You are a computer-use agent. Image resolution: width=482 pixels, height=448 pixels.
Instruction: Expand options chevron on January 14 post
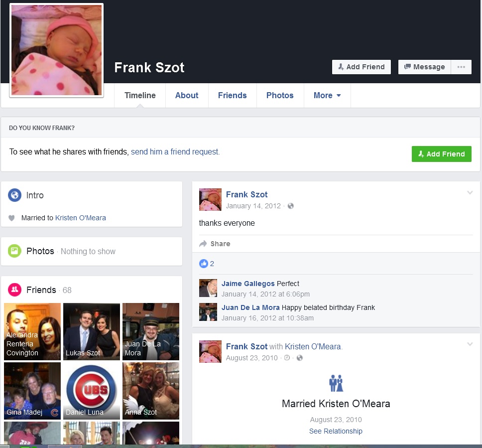click(x=470, y=193)
